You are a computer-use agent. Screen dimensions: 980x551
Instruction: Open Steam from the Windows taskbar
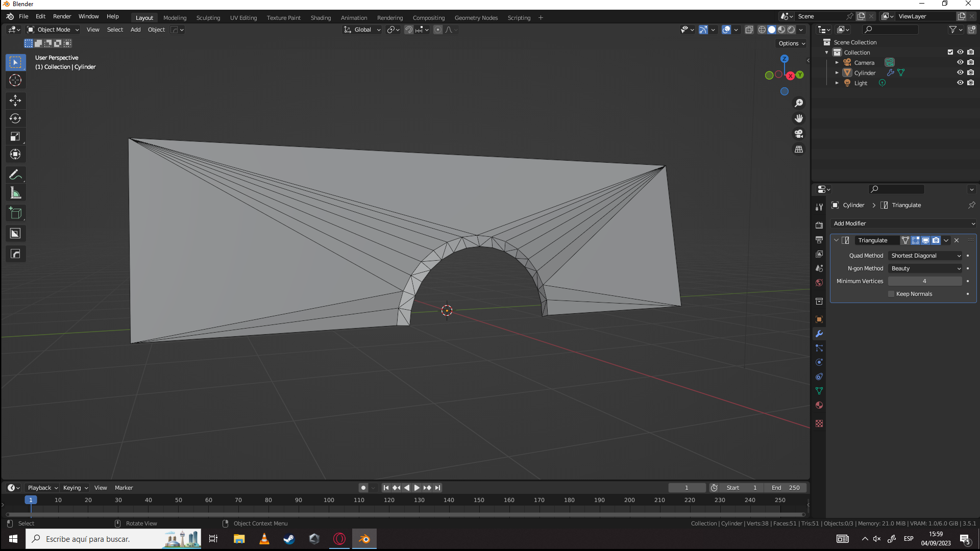pyautogui.click(x=289, y=539)
